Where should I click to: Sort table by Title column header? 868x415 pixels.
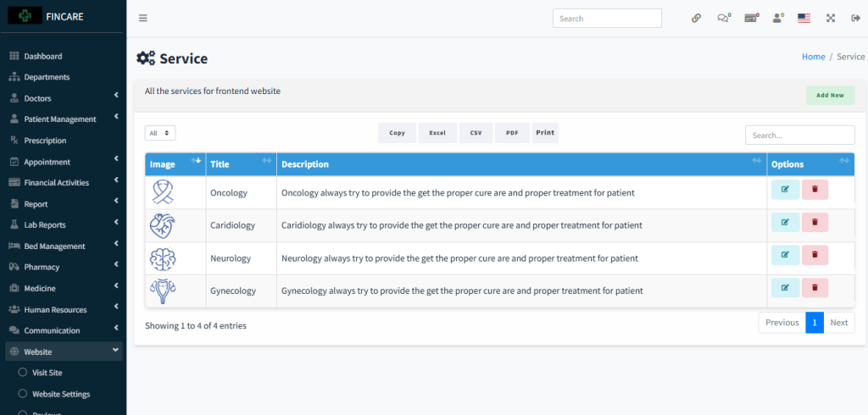[241, 164]
